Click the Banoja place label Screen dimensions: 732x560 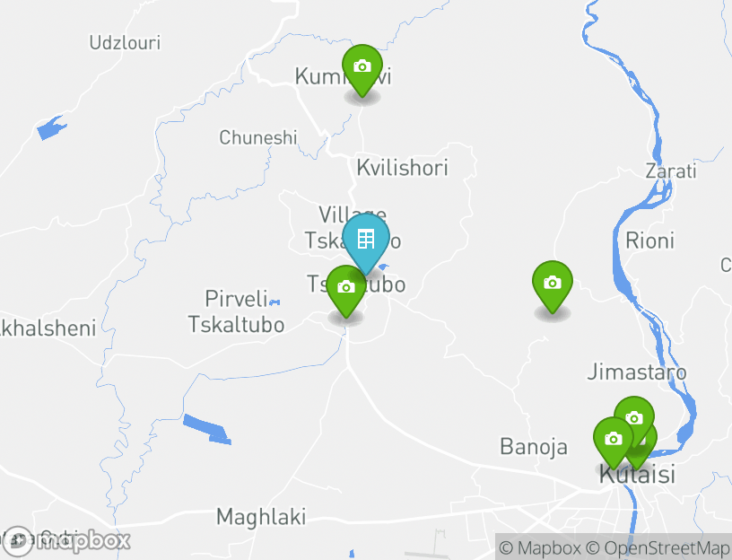534,447
